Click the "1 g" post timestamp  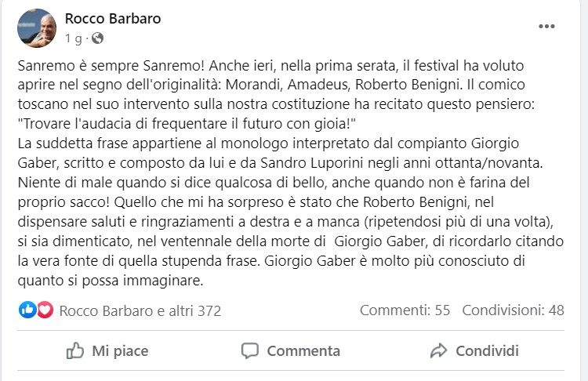click(73, 38)
